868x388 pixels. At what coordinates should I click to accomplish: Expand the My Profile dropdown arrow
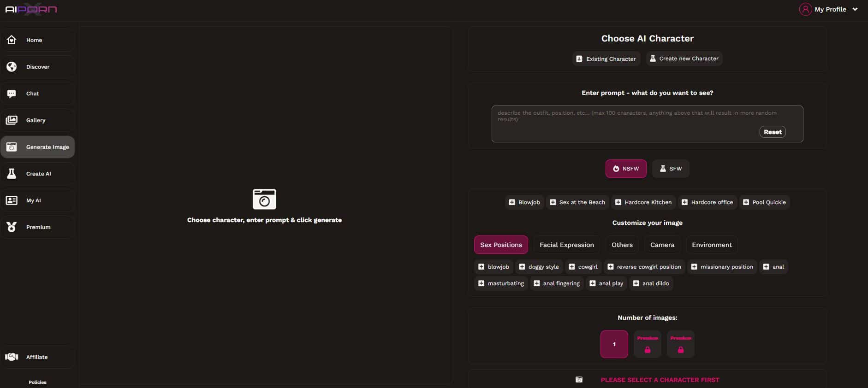(855, 9)
